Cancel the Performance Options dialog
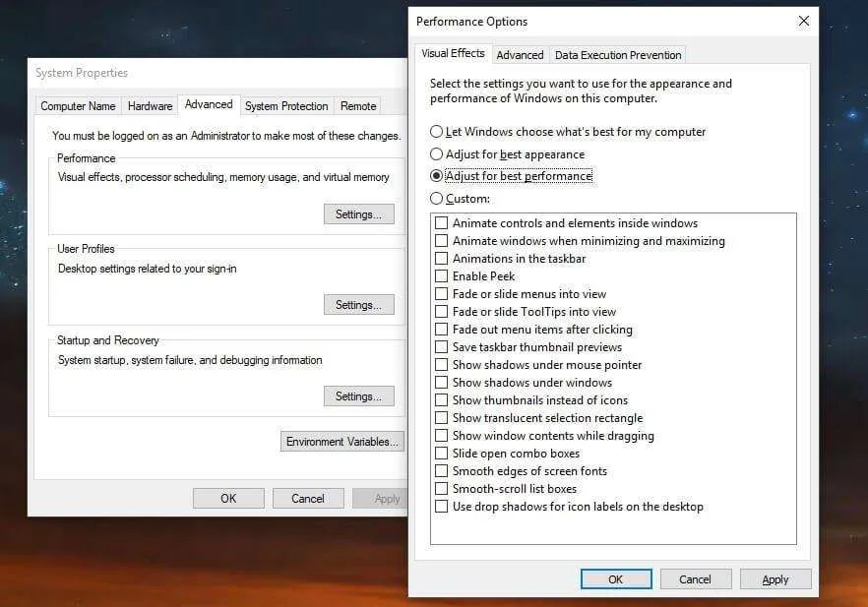This screenshot has width=868, height=607. pos(695,579)
